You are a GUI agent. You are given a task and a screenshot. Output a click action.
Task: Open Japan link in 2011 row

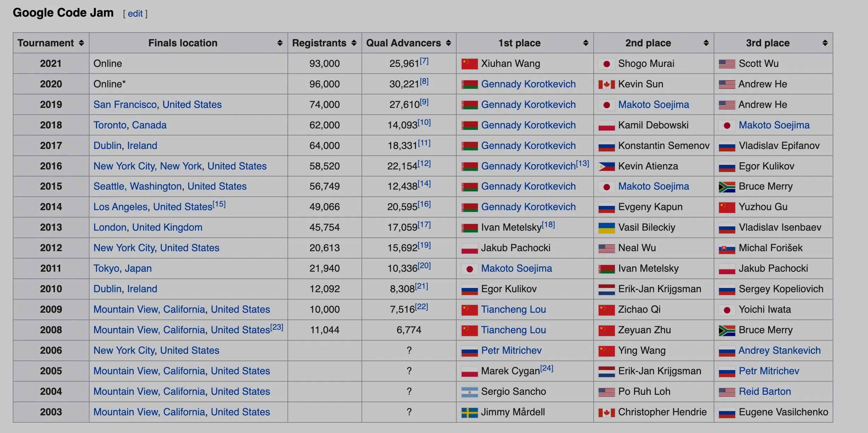(138, 269)
